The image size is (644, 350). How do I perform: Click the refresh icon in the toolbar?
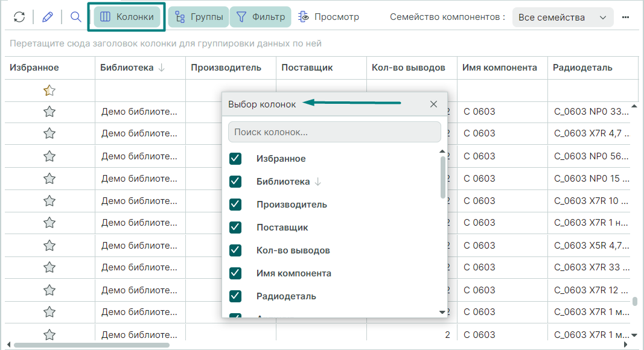pos(19,17)
